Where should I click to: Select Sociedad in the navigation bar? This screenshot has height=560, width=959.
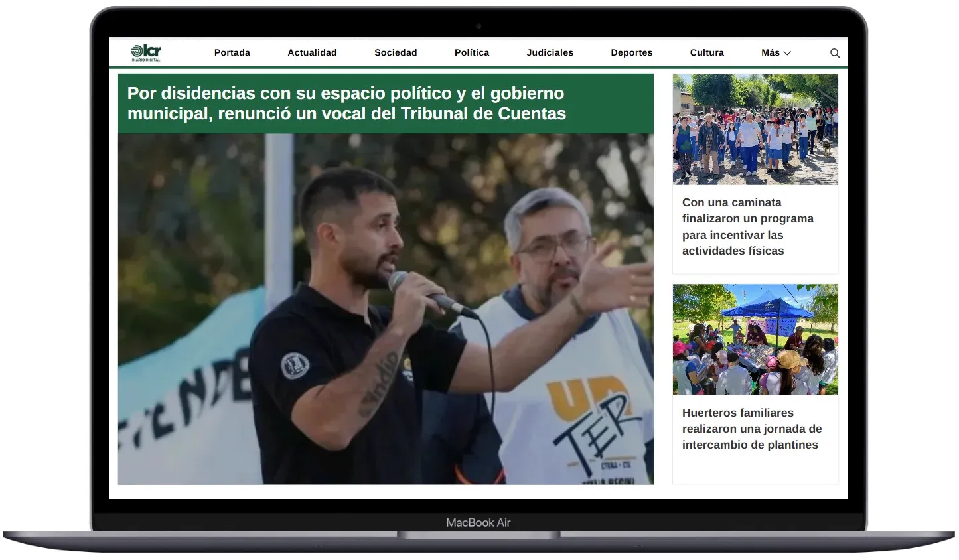(x=396, y=53)
